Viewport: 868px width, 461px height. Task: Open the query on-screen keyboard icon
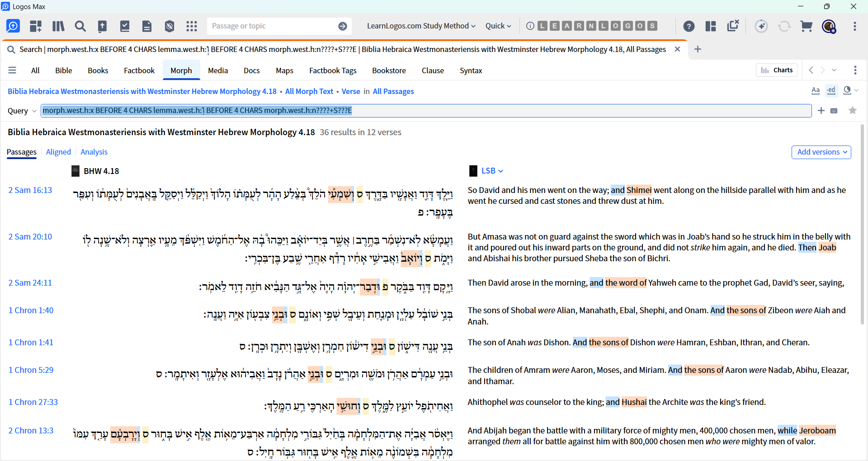[834, 111]
